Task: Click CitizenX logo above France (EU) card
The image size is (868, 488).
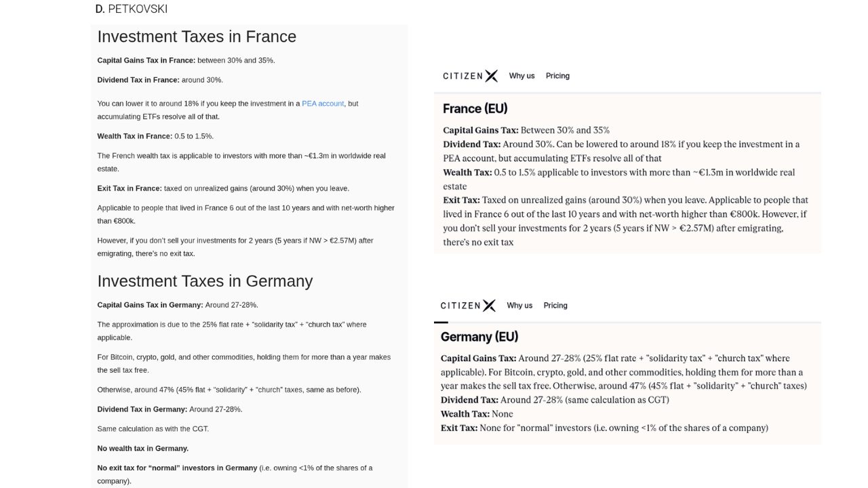Action: (x=470, y=76)
